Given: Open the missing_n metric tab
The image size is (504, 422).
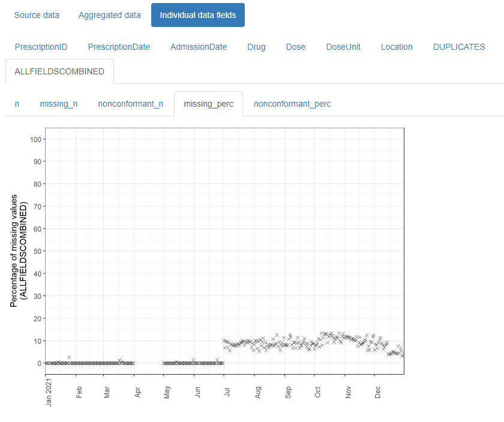Looking at the screenshot, I should pyautogui.click(x=58, y=104).
